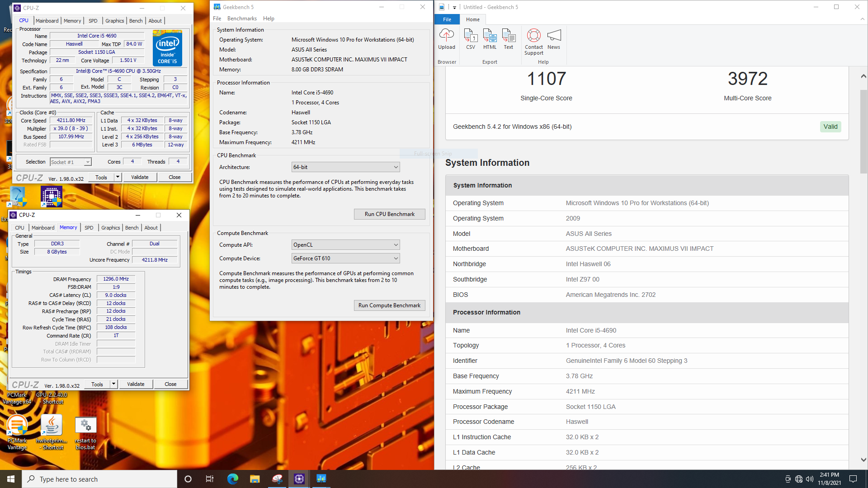Export results as HTML
868x488 pixels.
tap(490, 39)
